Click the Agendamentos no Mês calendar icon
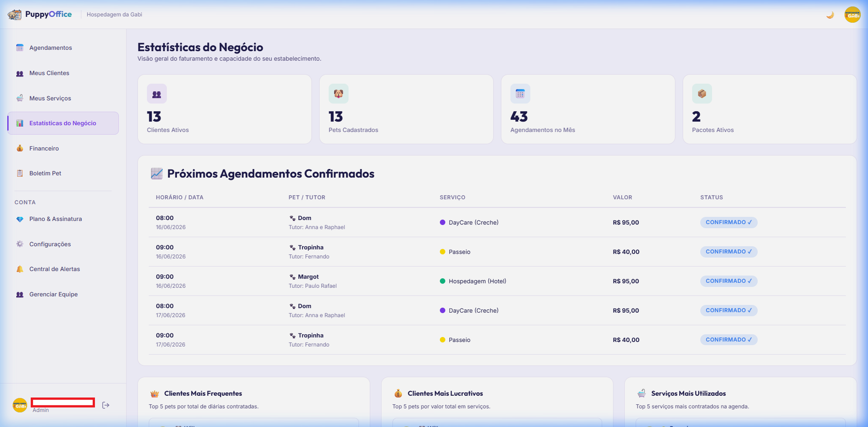 (520, 94)
